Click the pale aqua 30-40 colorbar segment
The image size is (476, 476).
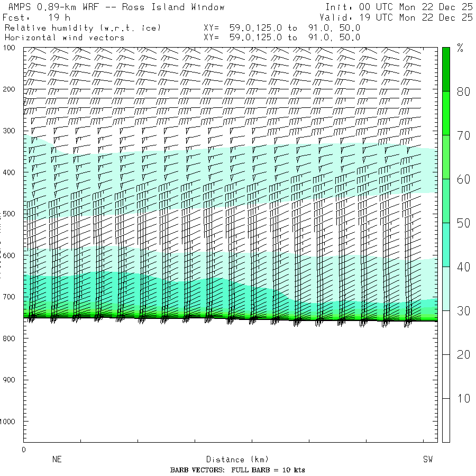446,288
